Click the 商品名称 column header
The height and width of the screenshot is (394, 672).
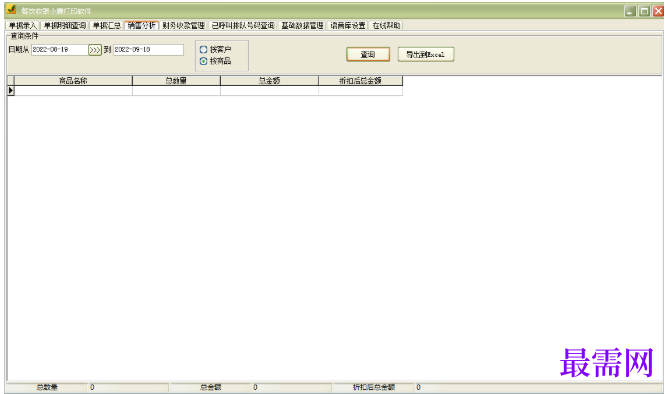(73, 81)
